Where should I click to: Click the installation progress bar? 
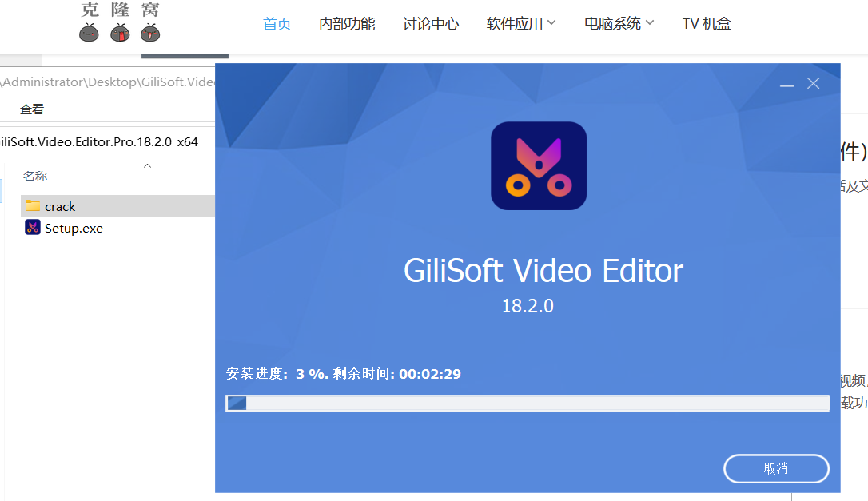coord(528,403)
